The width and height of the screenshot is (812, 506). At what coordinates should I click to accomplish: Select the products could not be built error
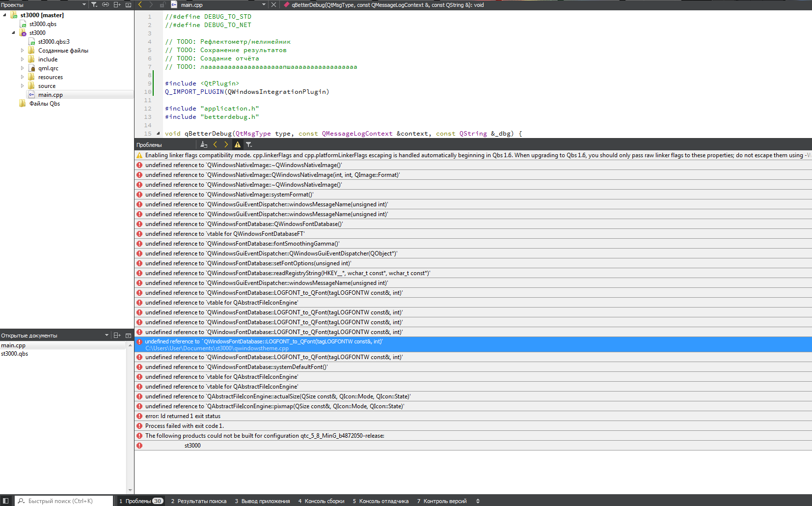[473, 436]
